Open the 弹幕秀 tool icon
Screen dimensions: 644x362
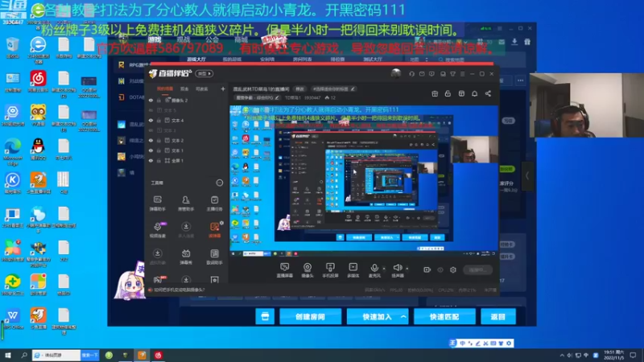point(186,253)
